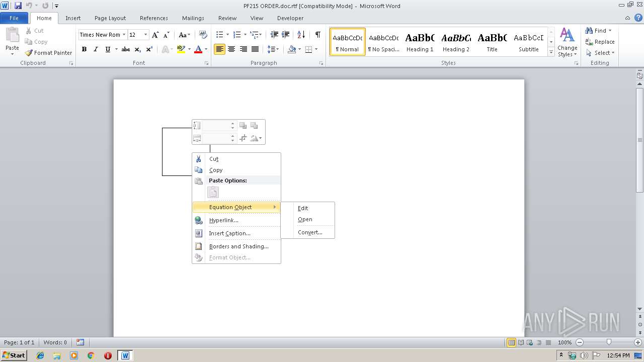Apply the Title style

(x=492, y=42)
